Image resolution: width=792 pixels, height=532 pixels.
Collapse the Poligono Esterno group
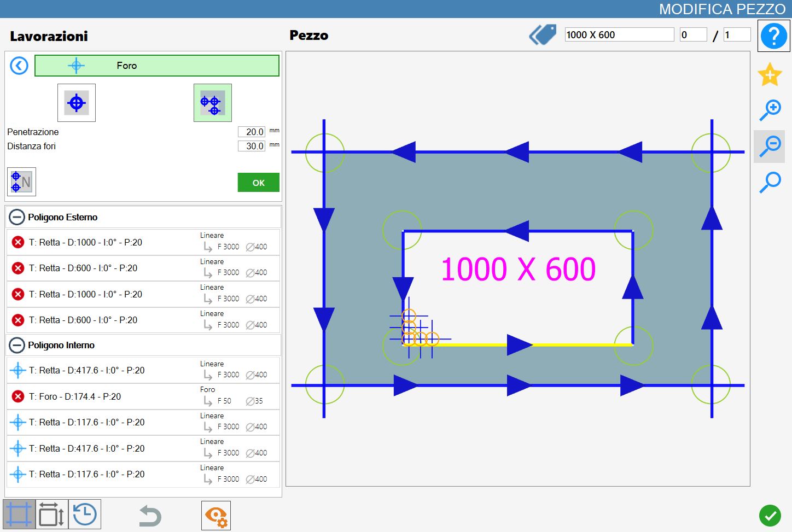[17, 217]
